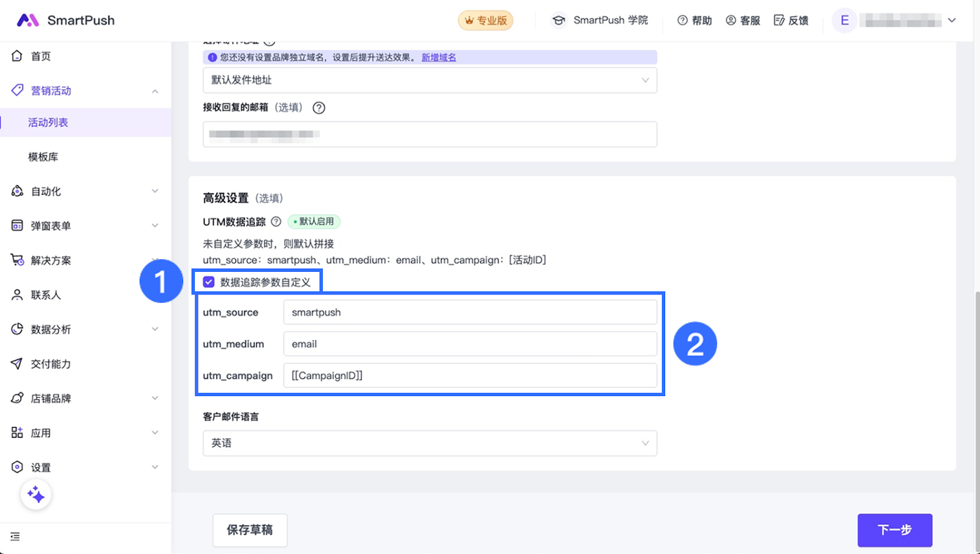Open the 客户邮件语言 dropdown showing 英语

tap(429, 443)
